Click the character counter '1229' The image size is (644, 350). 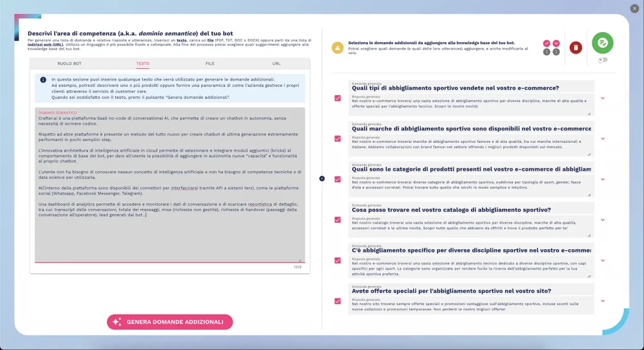297,268
